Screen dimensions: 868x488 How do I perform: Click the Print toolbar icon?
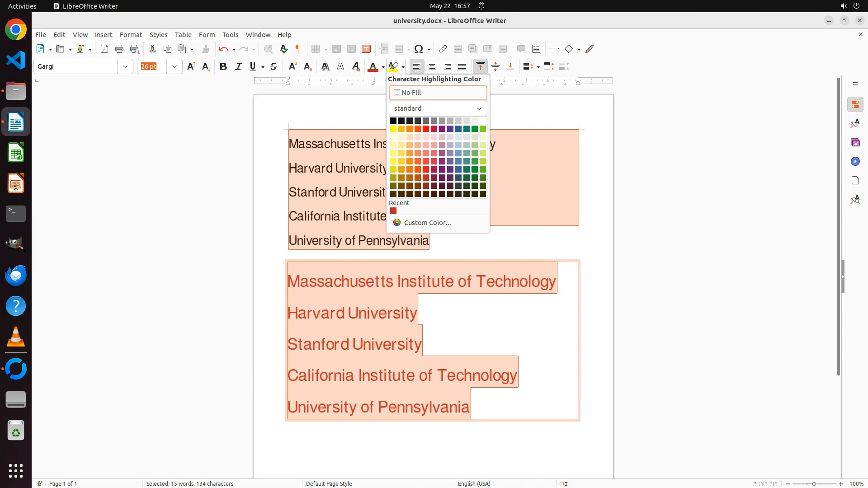point(119,49)
